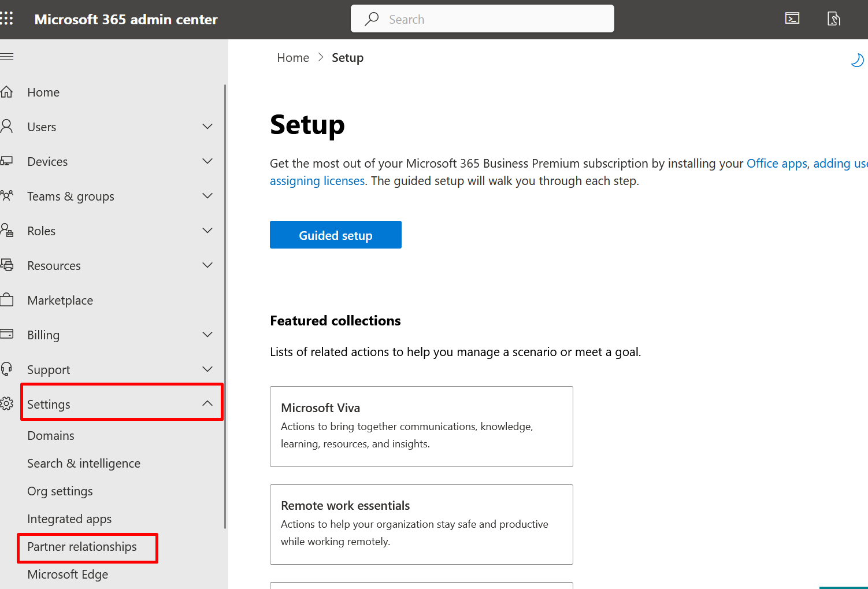Viewport: 868px width, 589px height.
Task: Click the Roles icon in the sidebar
Action: pos(6,231)
